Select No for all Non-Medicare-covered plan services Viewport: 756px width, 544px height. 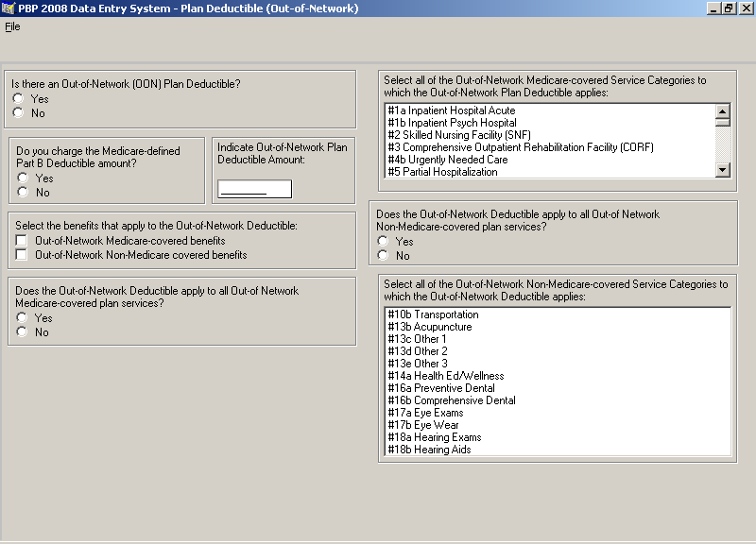coord(383,255)
